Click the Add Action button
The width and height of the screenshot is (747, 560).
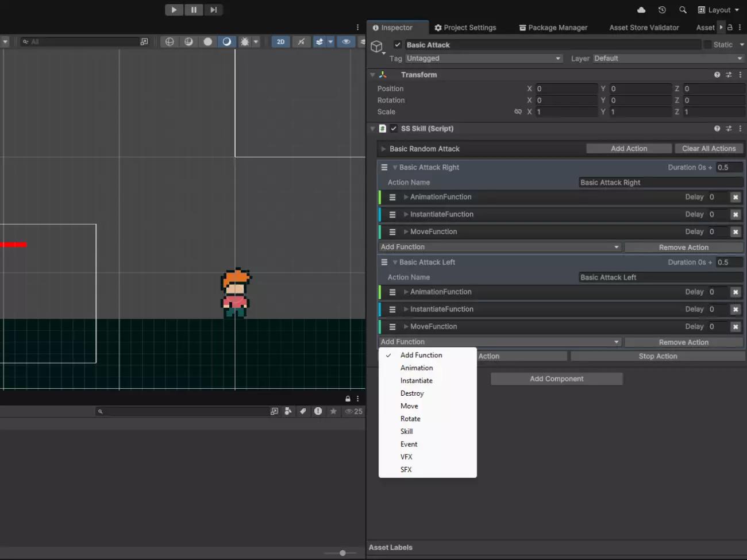(629, 149)
